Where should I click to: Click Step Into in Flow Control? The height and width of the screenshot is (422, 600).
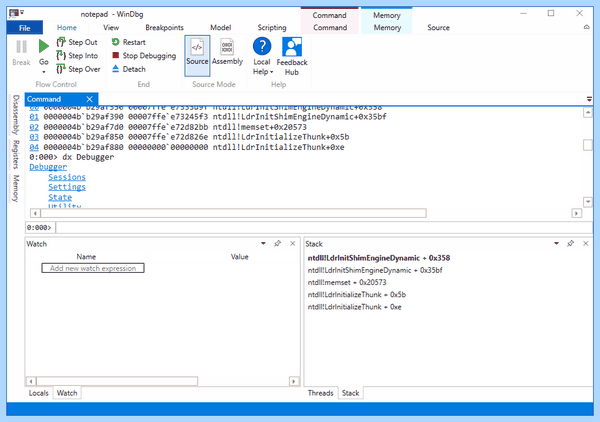click(x=77, y=55)
